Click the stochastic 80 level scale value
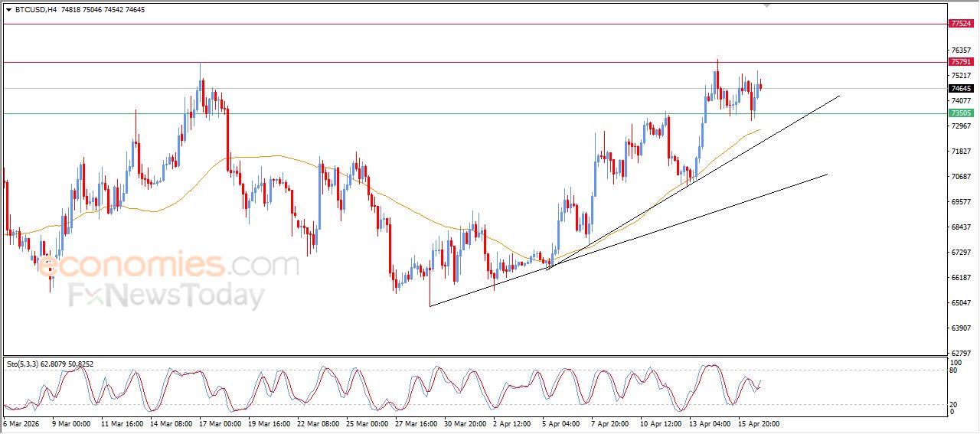Viewport: 980px width, 434px height. 954,370
